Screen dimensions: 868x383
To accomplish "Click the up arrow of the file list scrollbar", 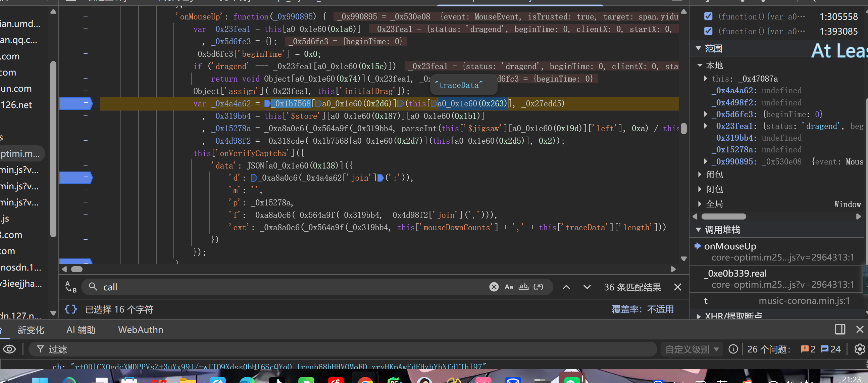I will click(x=53, y=11).
